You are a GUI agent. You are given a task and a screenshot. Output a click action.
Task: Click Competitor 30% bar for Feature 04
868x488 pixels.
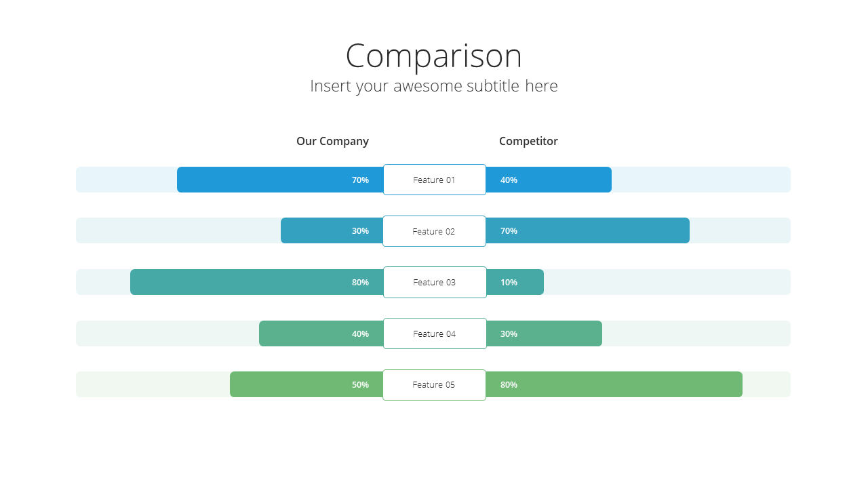tap(544, 333)
